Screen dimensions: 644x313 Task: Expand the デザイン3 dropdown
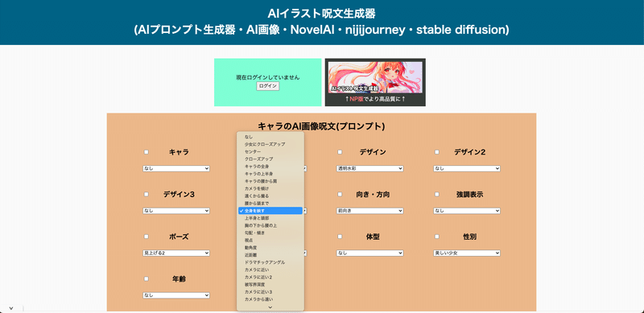click(176, 211)
